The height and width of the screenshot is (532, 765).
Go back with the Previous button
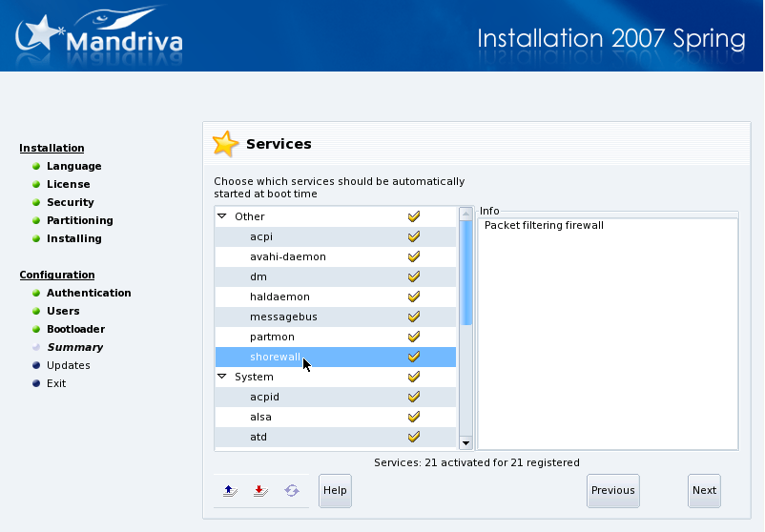tap(612, 491)
